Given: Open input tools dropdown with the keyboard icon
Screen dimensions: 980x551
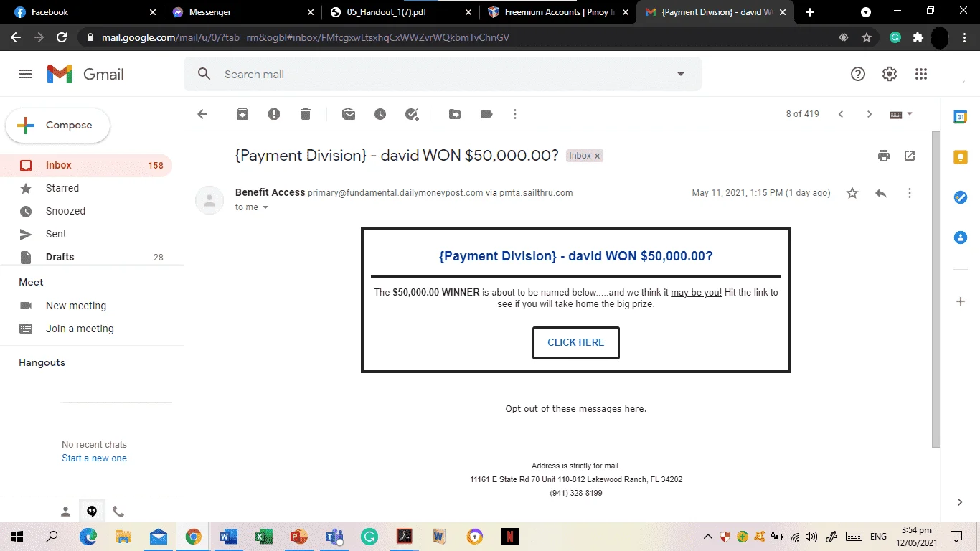Looking at the screenshot, I should [x=900, y=114].
